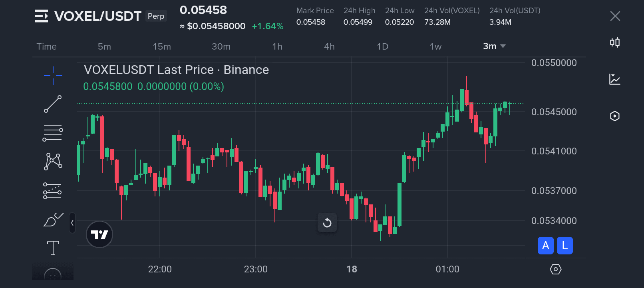Click the 24h High value 0.05499

(358, 22)
